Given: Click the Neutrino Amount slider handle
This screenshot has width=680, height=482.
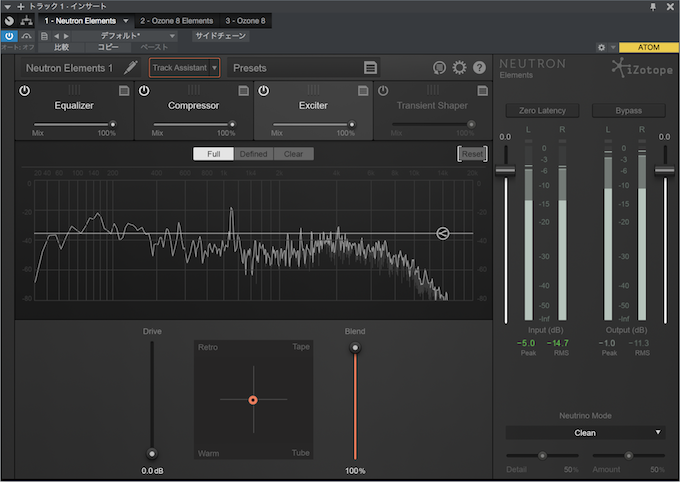Looking at the screenshot, I should tap(628, 456).
